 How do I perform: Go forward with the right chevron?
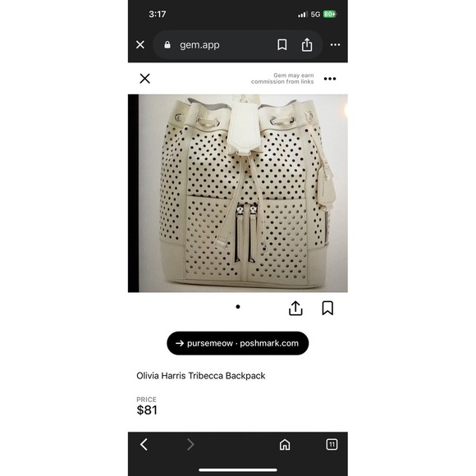click(x=190, y=445)
